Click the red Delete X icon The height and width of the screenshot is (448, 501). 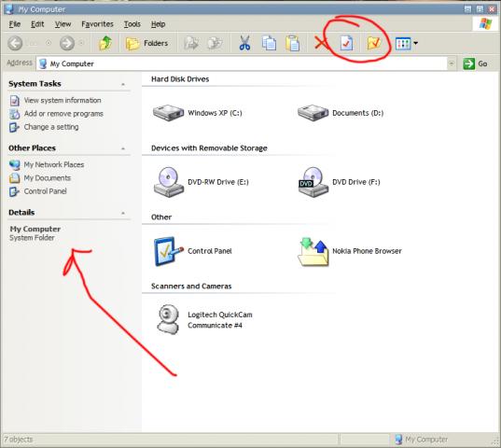coord(321,43)
